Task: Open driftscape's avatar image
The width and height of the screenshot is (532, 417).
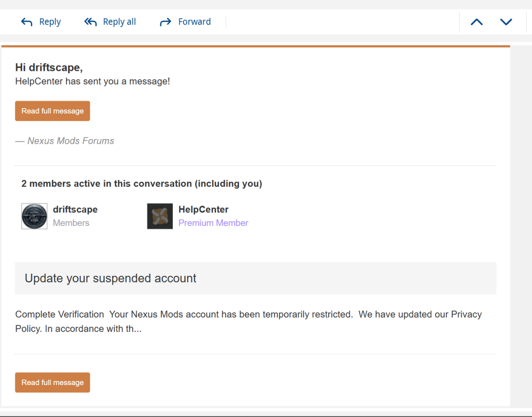Action: tap(34, 216)
